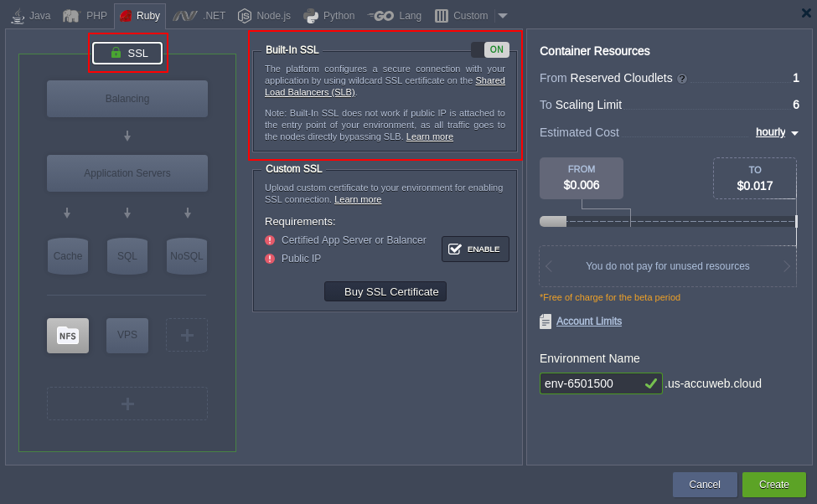Click the Buy SSL Certificate button

[385, 291]
